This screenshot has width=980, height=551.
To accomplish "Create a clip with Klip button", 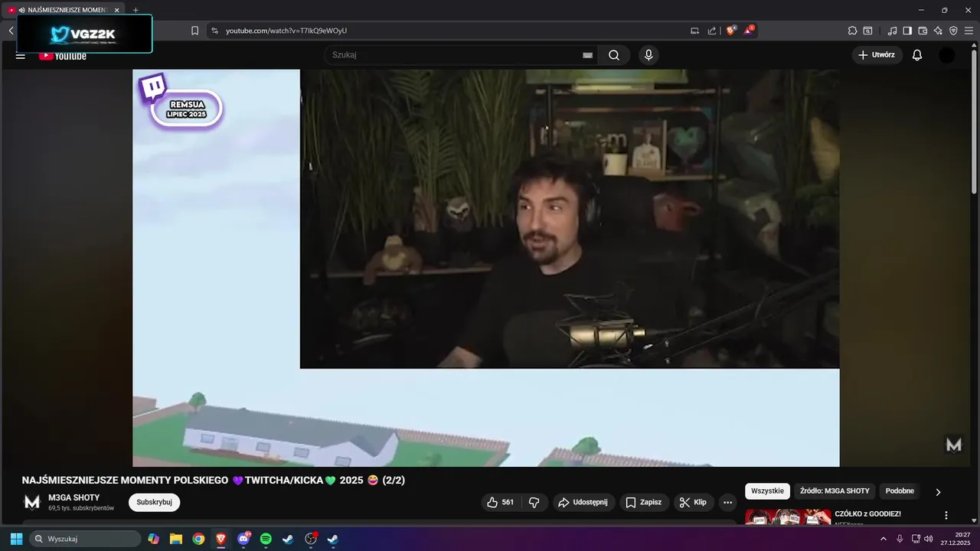I will pos(694,502).
